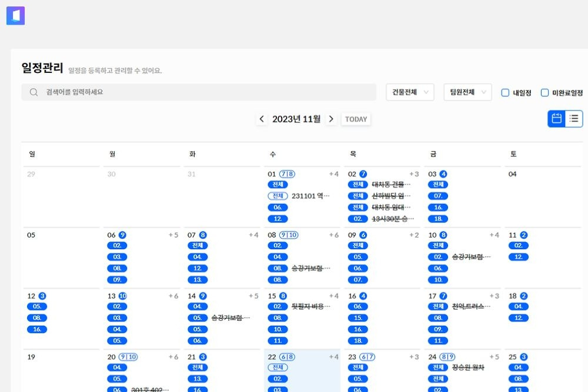The image size is (588, 392).
Task: Open 231101 역… event on November 01
Action: pos(310,196)
